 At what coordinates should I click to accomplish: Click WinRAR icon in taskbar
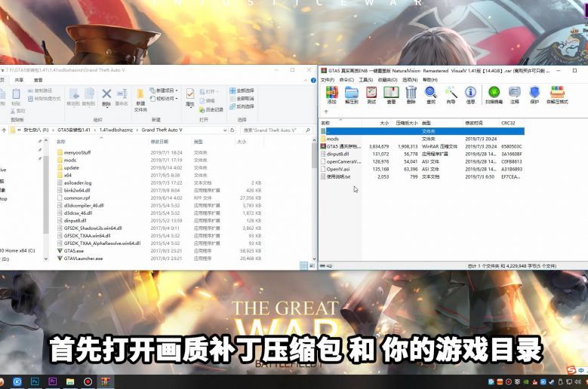[105, 381]
